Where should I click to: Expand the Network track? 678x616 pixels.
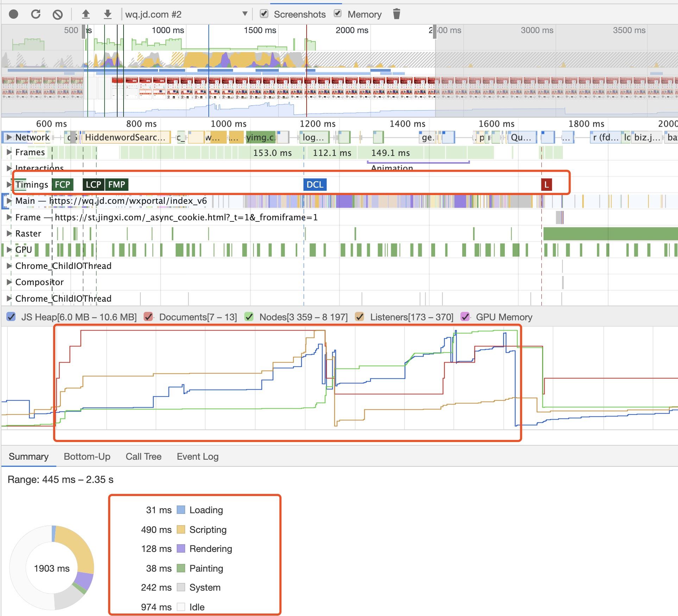click(x=9, y=137)
